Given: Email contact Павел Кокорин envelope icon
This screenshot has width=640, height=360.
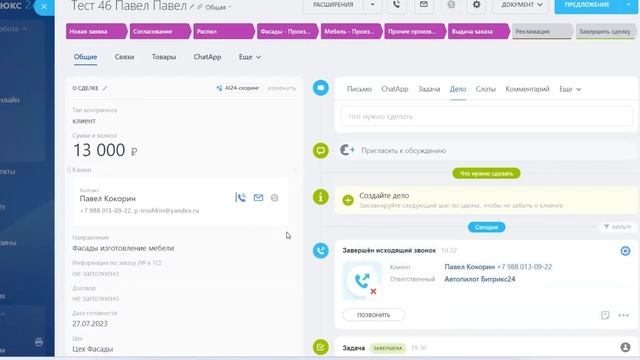Looking at the screenshot, I should [258, 198].
